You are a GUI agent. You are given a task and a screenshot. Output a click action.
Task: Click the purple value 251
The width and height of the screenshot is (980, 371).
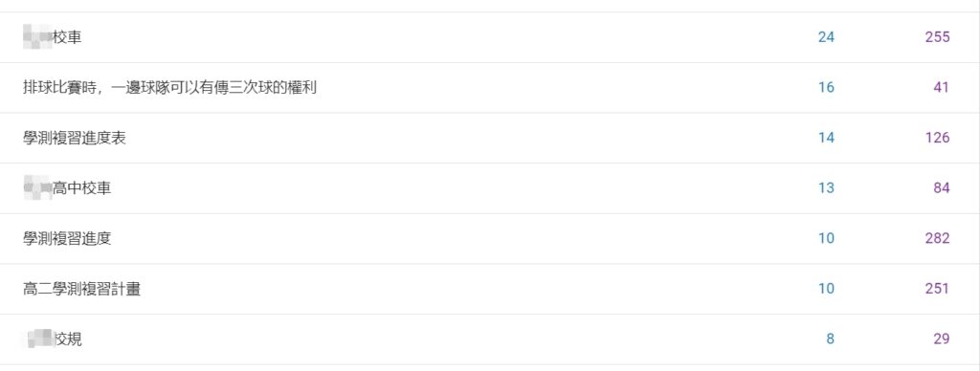[x=938, y=289]
